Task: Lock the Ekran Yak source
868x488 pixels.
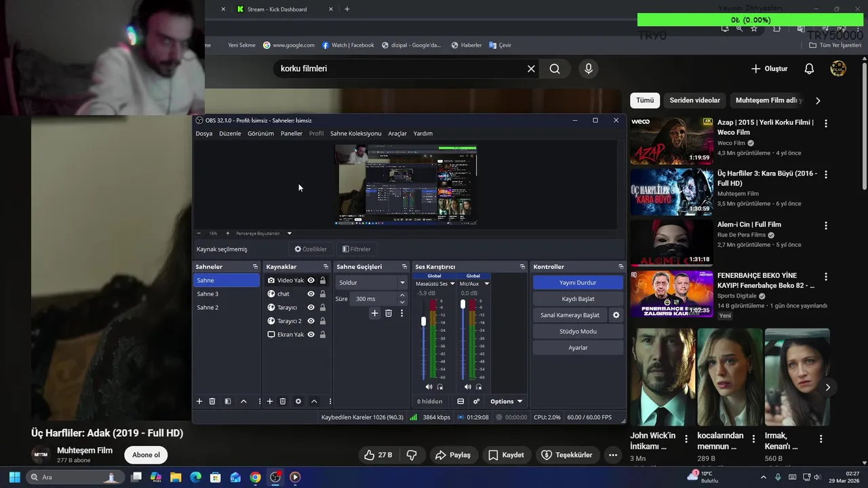Action: [322, 335]
